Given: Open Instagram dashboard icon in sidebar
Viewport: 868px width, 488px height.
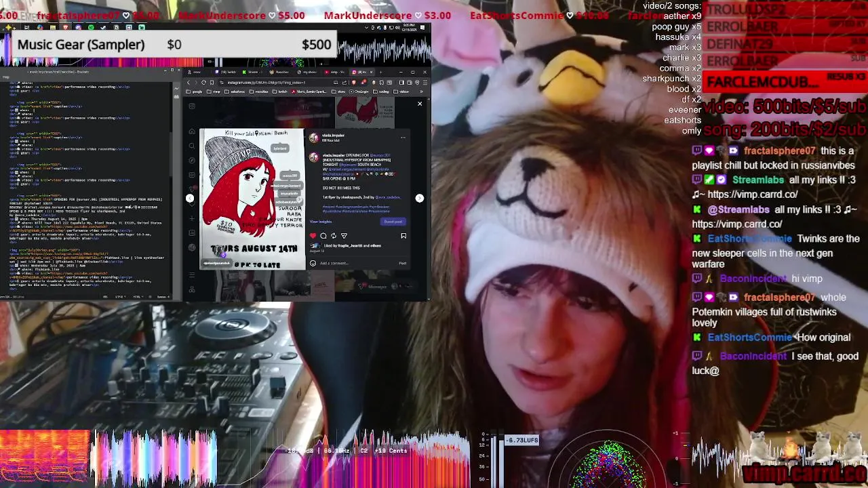Looking at the screenshot, I should pyautogui.click(x=192, y=232).
